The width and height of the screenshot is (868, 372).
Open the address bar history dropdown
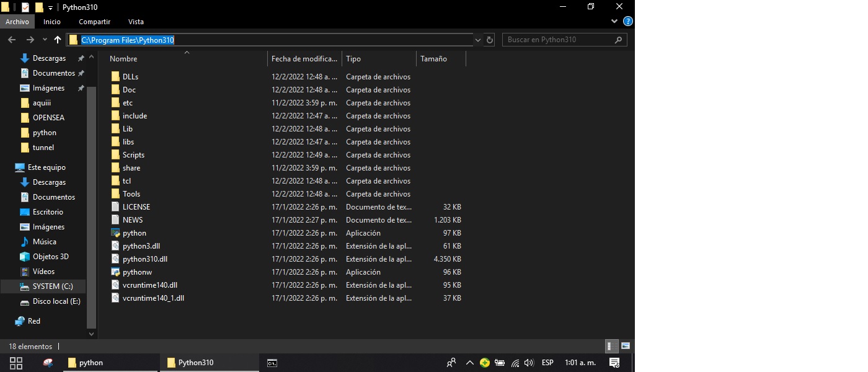478,40
